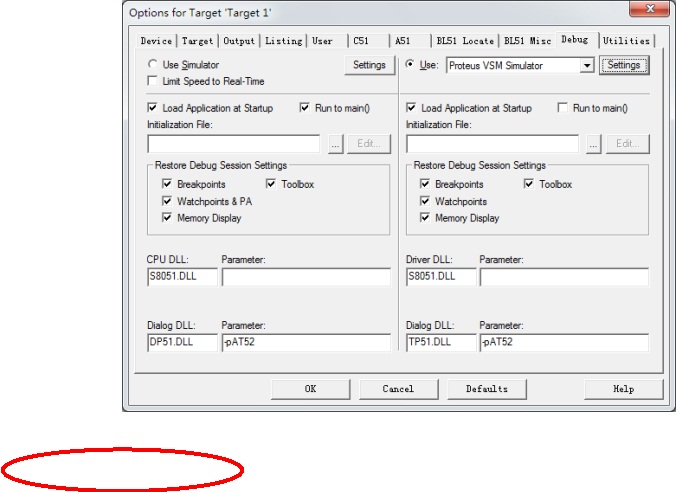Enable right-side Run to main() checkbox
Viewport: 676px width, 492px height.
tap(562, 107)
